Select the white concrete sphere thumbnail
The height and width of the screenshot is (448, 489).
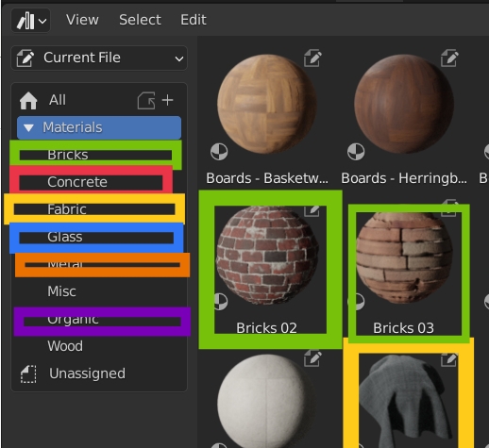(267, 401)
